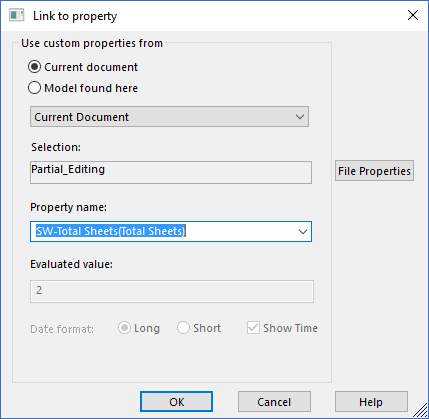Open Help for this dialog
Viewport: 429px width, 419px height.
[371, 402]
